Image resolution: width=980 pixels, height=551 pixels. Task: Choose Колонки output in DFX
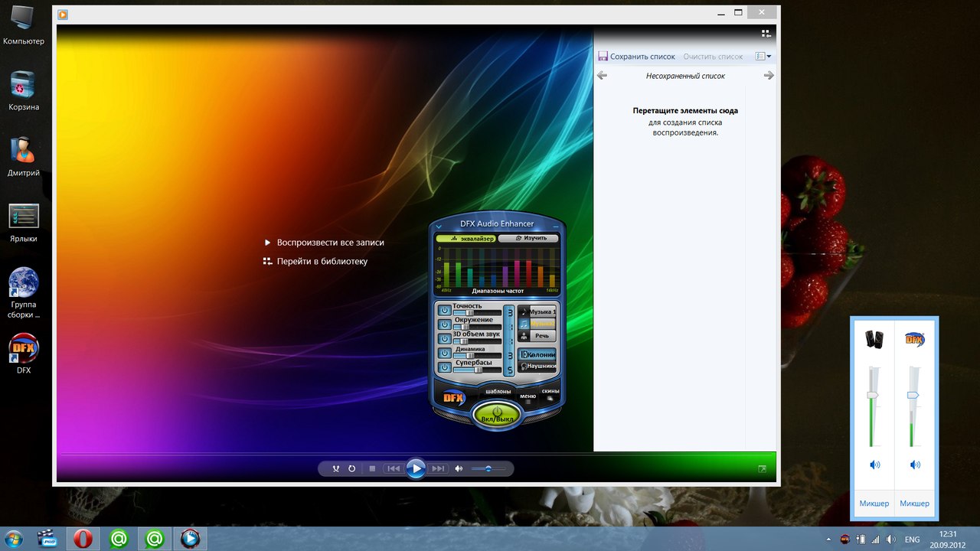(537, 355)
